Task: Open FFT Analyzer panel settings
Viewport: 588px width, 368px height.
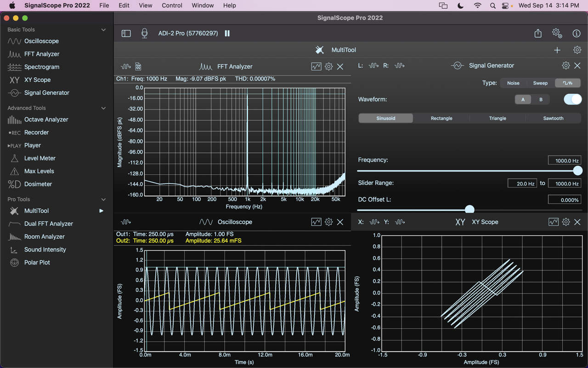Action: coord(328,66)
